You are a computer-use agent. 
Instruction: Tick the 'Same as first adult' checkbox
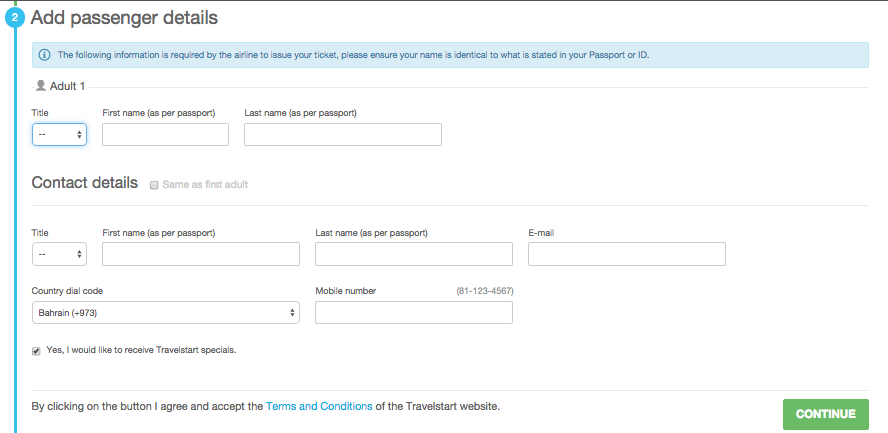(x=154, y=185)
